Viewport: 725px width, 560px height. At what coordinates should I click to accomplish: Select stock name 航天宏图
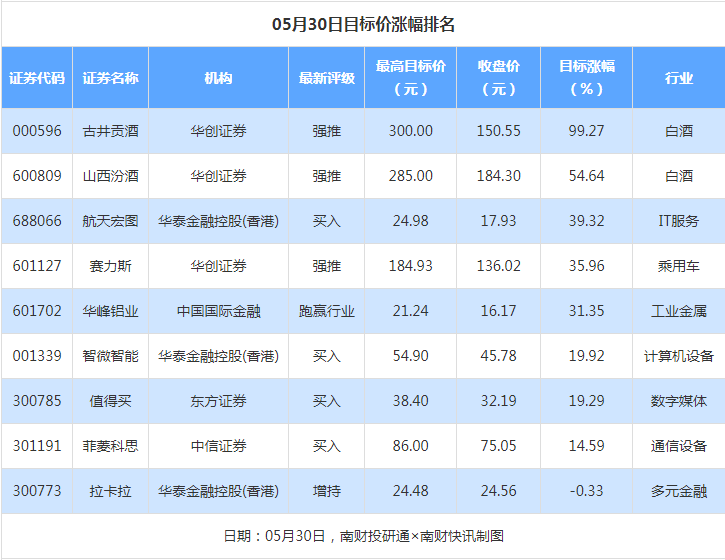click(111, 221)
